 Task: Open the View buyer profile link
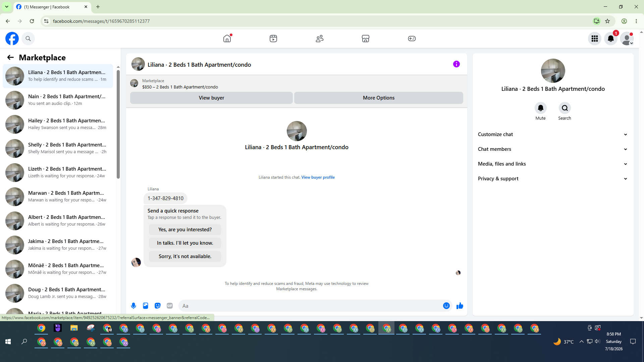point(318,177)
